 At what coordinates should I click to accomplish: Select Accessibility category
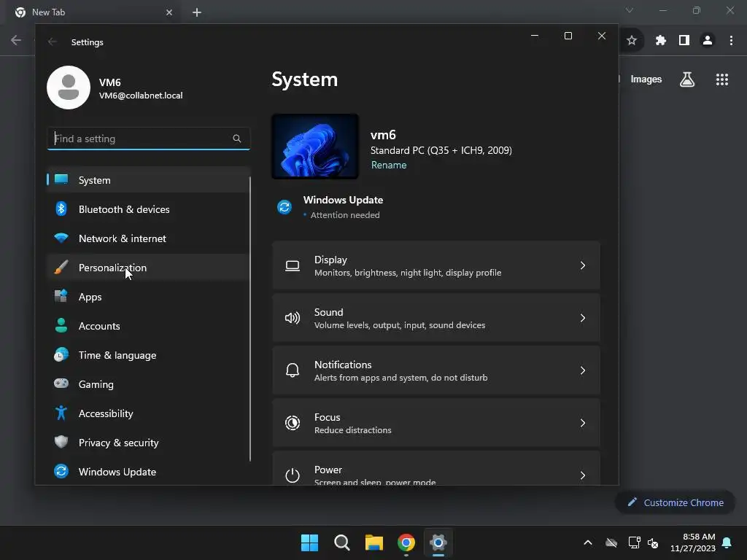pyautogui.click(x=148, y=413)
